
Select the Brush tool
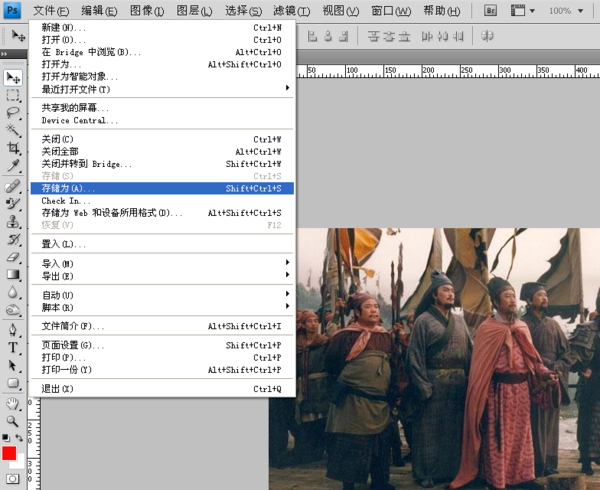coord(13,203)
